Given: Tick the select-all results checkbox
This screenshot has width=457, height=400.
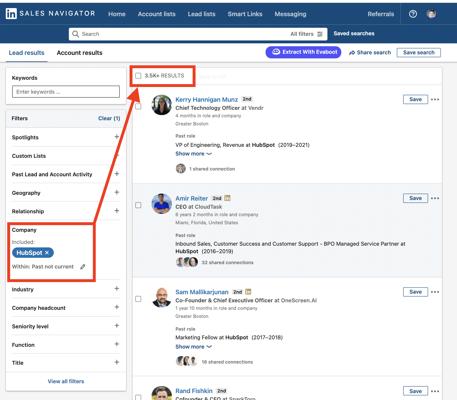Looking at the screenshot, I should click(x=138, y=76).
